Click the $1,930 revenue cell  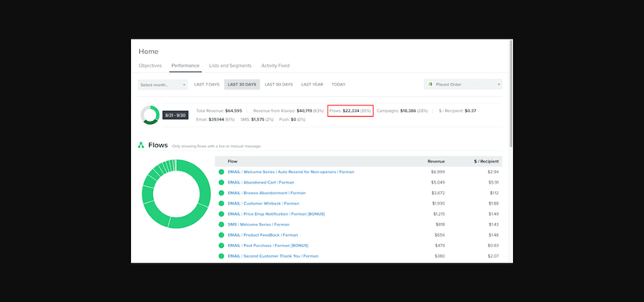pyautogui.click(x=438, y=204)
